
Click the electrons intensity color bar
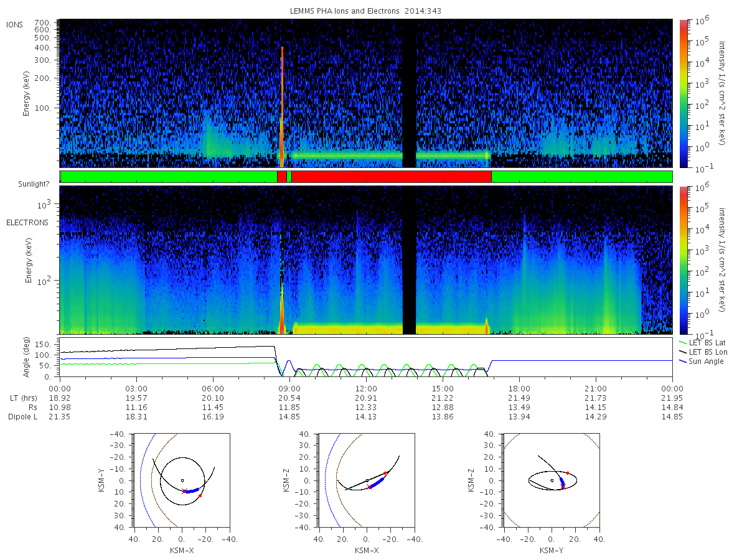tap(684, 259)
